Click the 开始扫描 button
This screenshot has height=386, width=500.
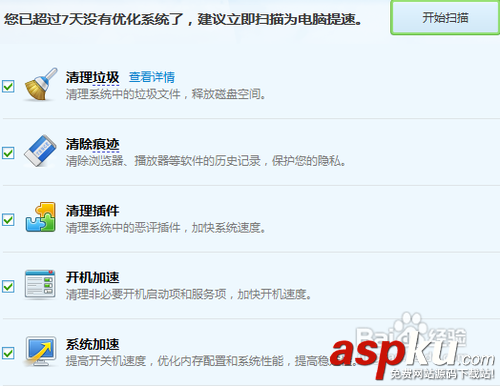(x=445, y=18)
